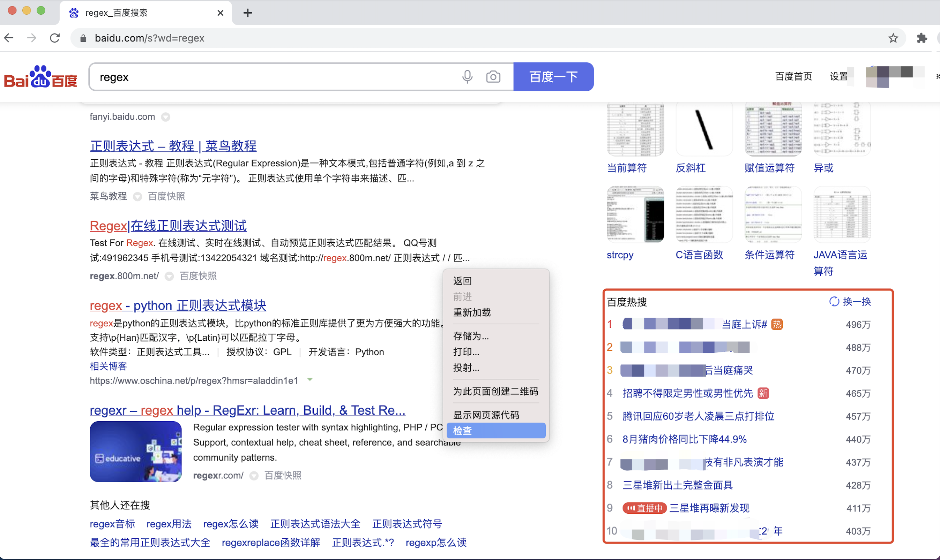Click the browser back arrow
The width and height of the screenshot is (940, 560).
(x=9, y=38)
